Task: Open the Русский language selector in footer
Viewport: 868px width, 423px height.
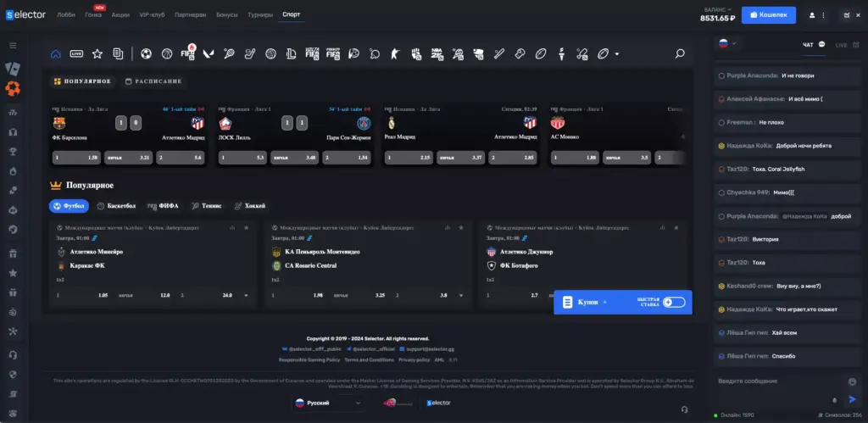Action: 328,403
